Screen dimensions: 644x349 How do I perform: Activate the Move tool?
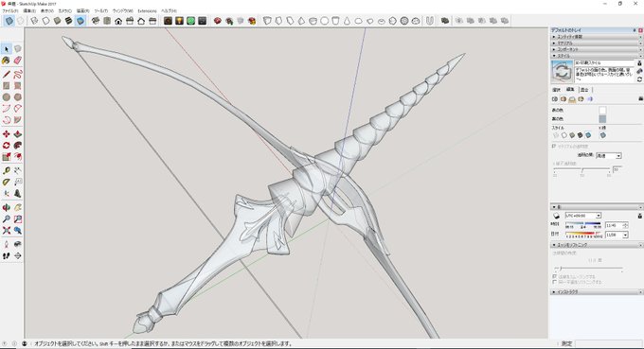coord(7,134)
